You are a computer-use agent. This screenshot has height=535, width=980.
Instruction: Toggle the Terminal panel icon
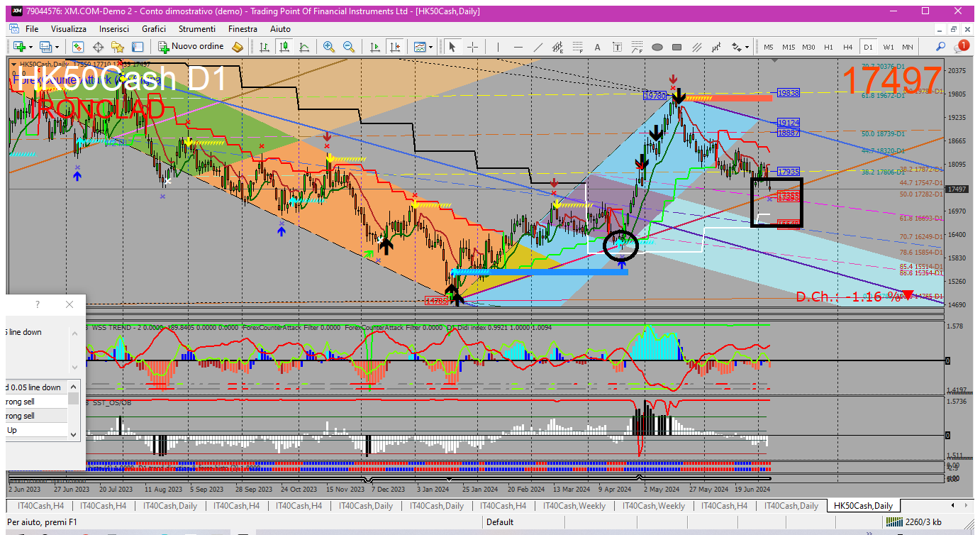click(138, 47)
